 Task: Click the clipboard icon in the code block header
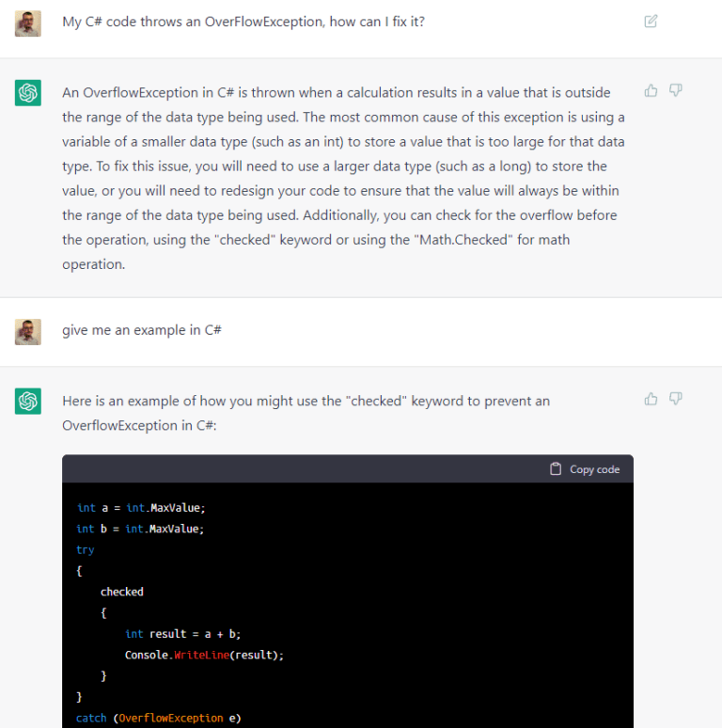556,469
